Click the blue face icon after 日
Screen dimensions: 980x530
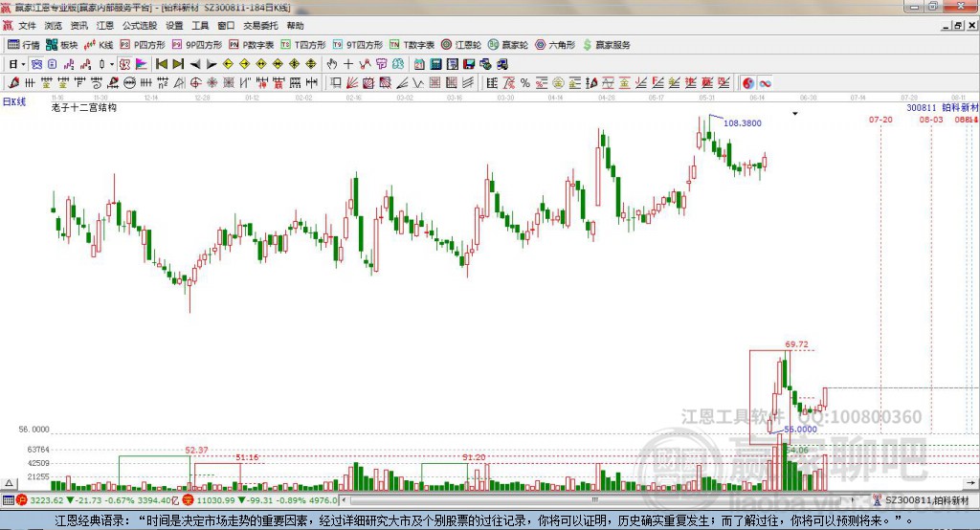(36, 64)
